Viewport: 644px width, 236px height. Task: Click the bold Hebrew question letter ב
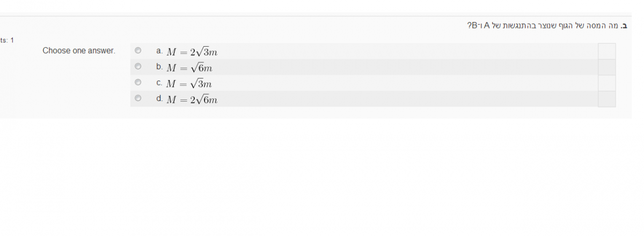pos(624,26)
